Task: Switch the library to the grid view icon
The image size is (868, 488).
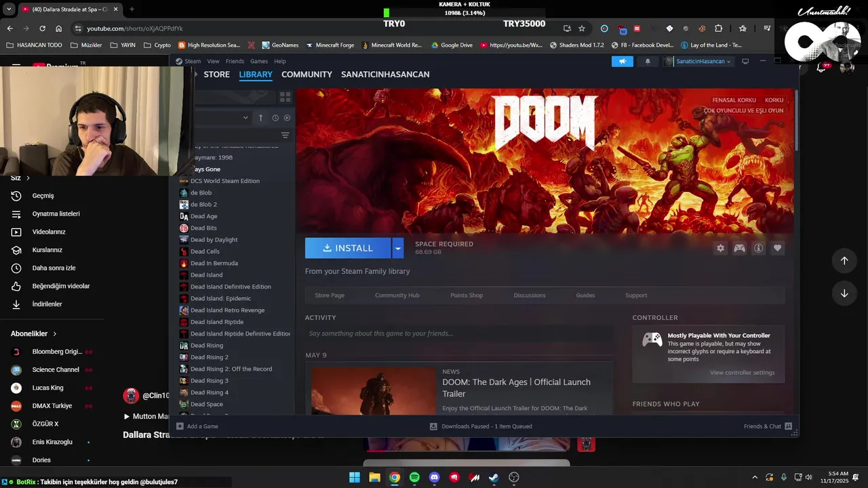Action: 285,97
